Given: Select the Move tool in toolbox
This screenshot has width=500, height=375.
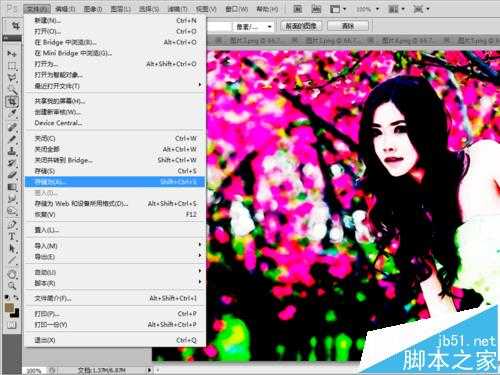Looking at the screenshot, I should point(12,53).
